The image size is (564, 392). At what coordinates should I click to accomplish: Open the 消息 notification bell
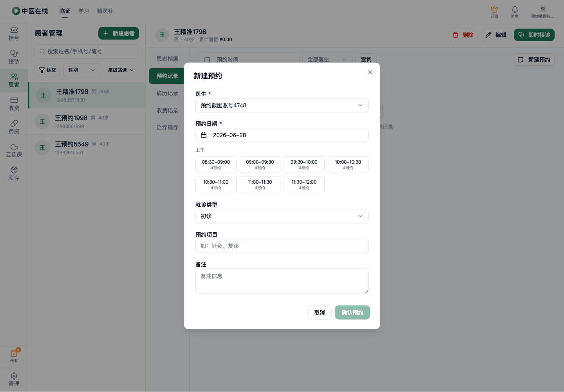pyautogui.click(x=515, y=12)
